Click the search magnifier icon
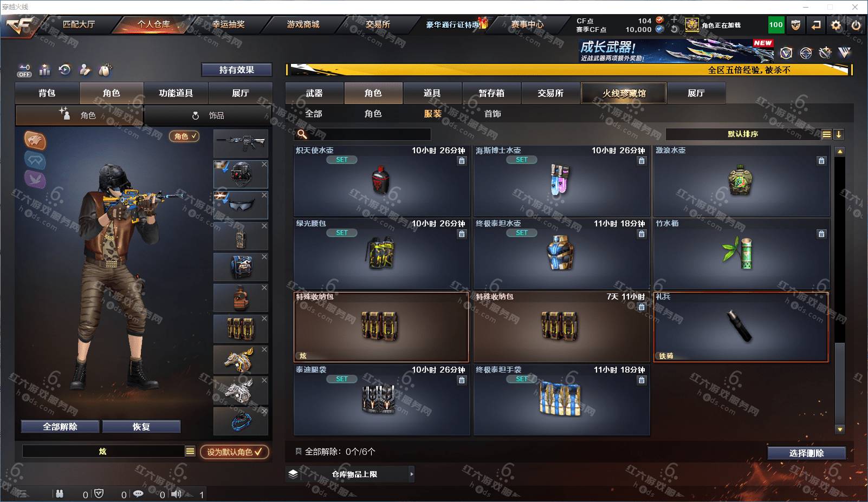Viewport: 868px width, 502px height. tap(302, 134)
